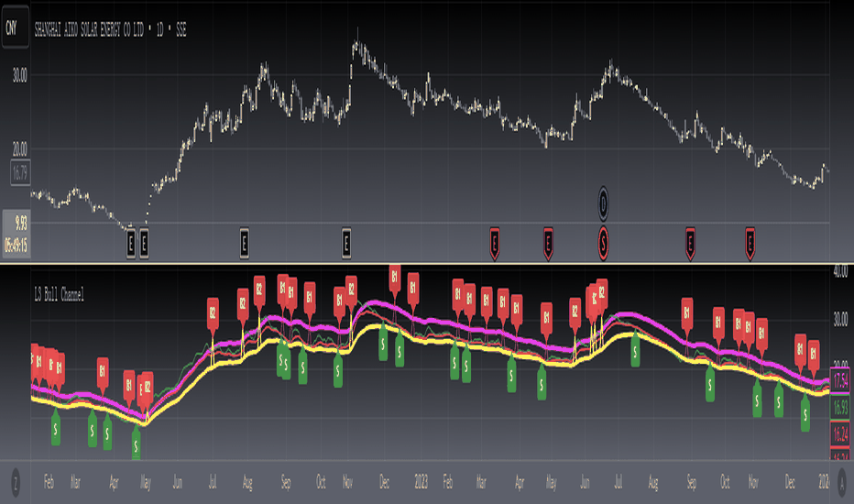This screenshot has width=854, height=504.
Task: Open the CNY currency selector
Action: point(14,27)
